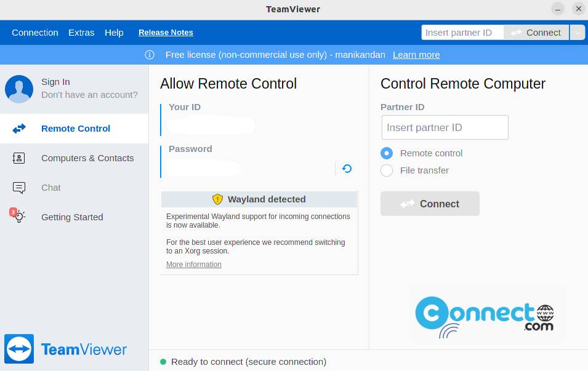Screen dimensions: 588x371
Task: Expand the dropdown arrow beside top Connect button
Action: click(578, 33)
